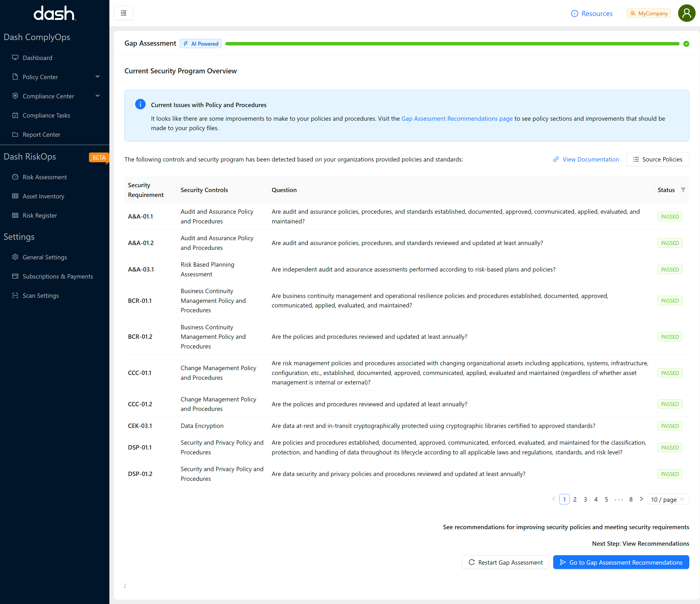Click the sidebar collapse menu icon
This screenshot has height=604, width=700.
tap(123, 13)
